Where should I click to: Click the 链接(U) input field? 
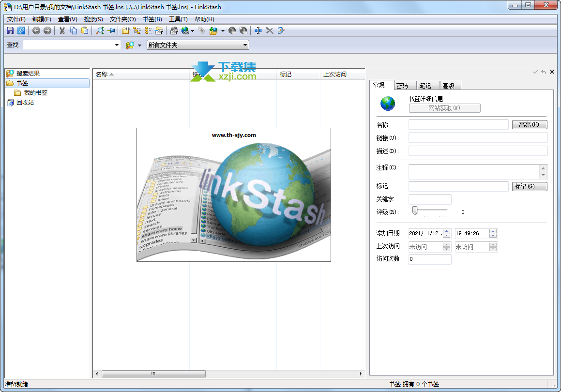[x=478, y=138]
